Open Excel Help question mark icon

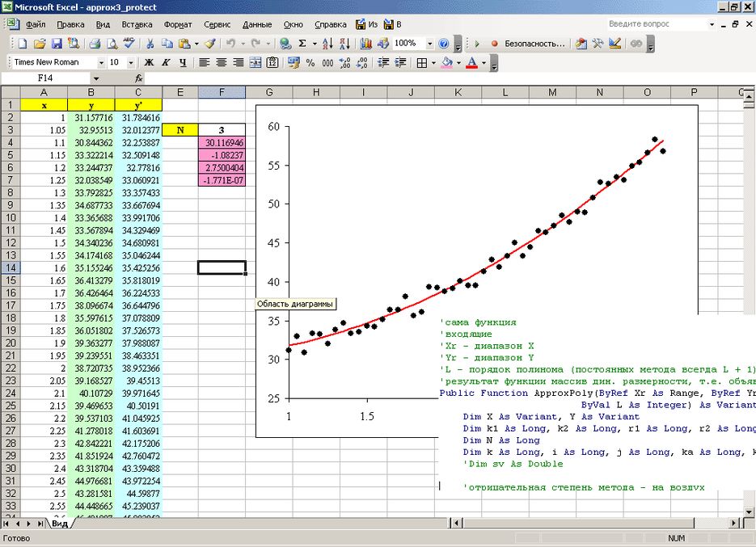coord(444,44)
